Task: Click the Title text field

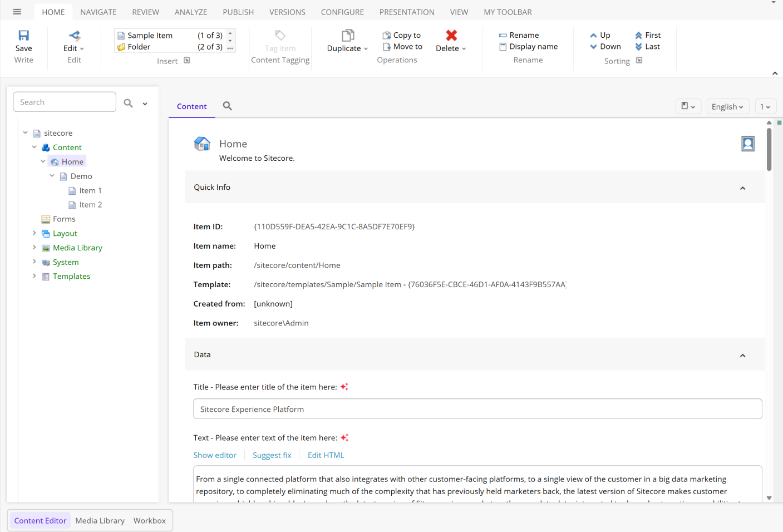Action: tap(477, 409)
